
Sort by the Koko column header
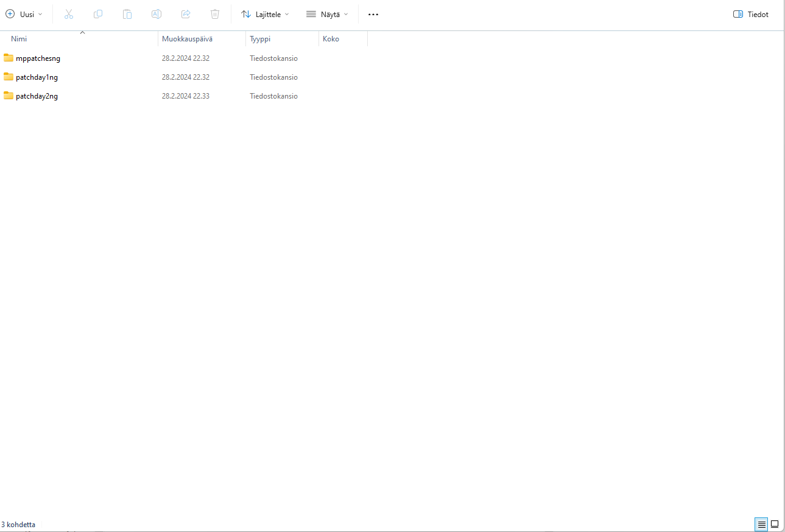coord(343,39)
